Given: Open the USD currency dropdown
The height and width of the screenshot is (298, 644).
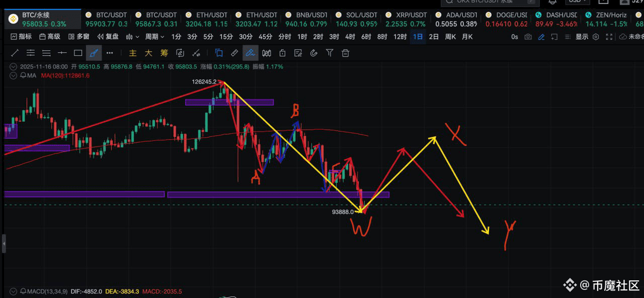Looking at the screenshot, I should 578,2.
